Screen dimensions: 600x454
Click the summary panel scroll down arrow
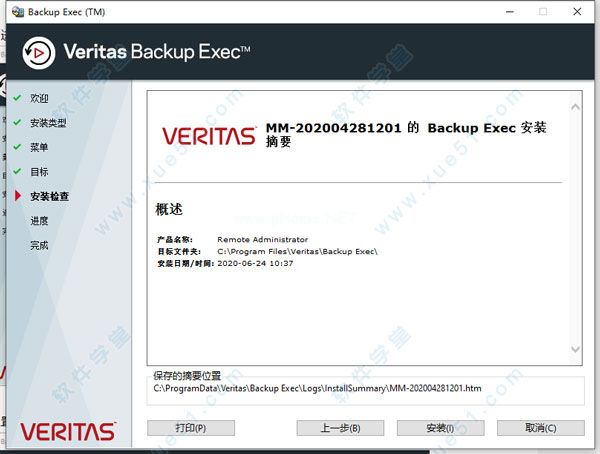tap(575, 349)
